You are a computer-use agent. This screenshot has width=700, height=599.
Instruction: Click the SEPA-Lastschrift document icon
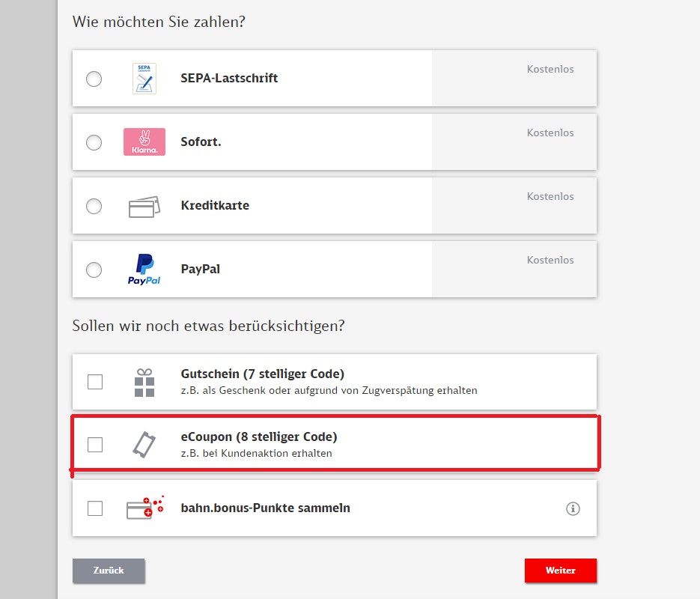pyautogui.click(x=144, y=79)
